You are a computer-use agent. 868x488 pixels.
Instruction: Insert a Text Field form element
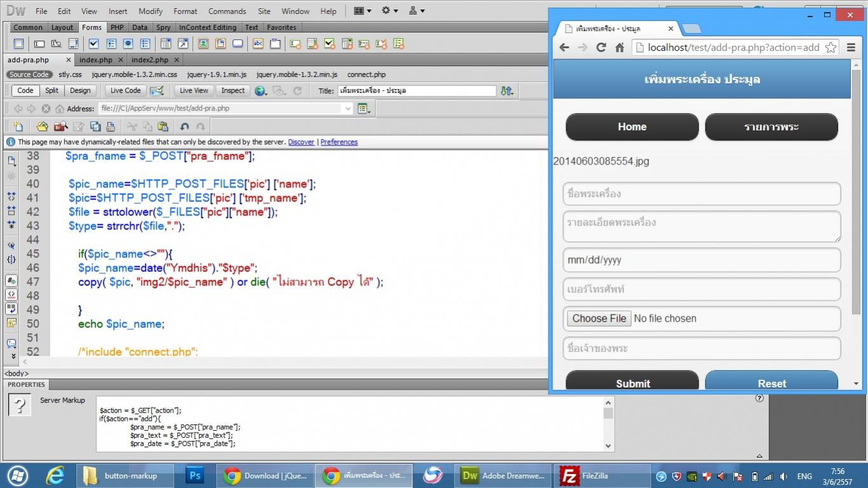39,44
